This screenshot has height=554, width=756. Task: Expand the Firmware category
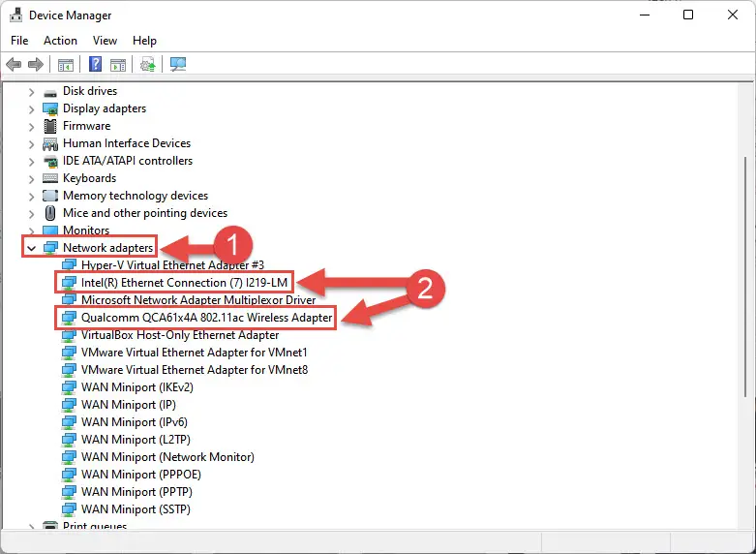31,127
